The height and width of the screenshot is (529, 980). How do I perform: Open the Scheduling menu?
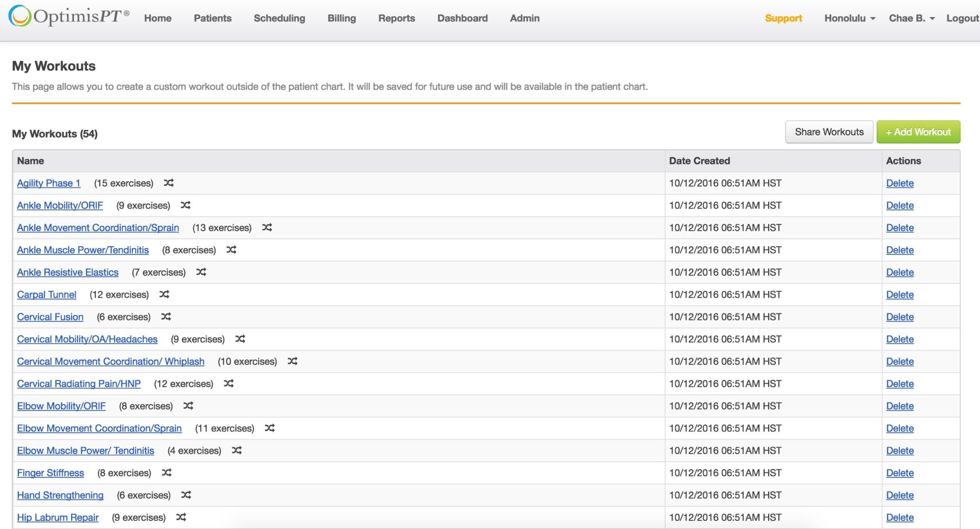[x=279, y=18]
